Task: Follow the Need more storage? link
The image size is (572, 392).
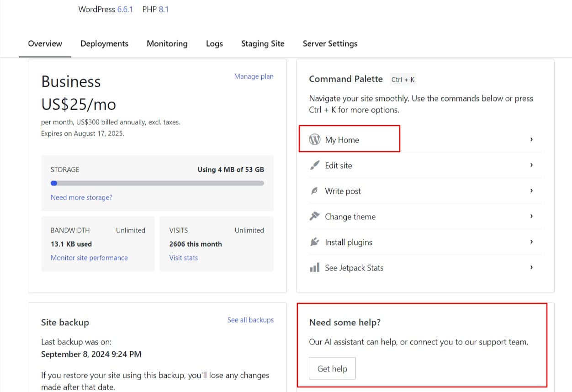Action: [81, 197]
